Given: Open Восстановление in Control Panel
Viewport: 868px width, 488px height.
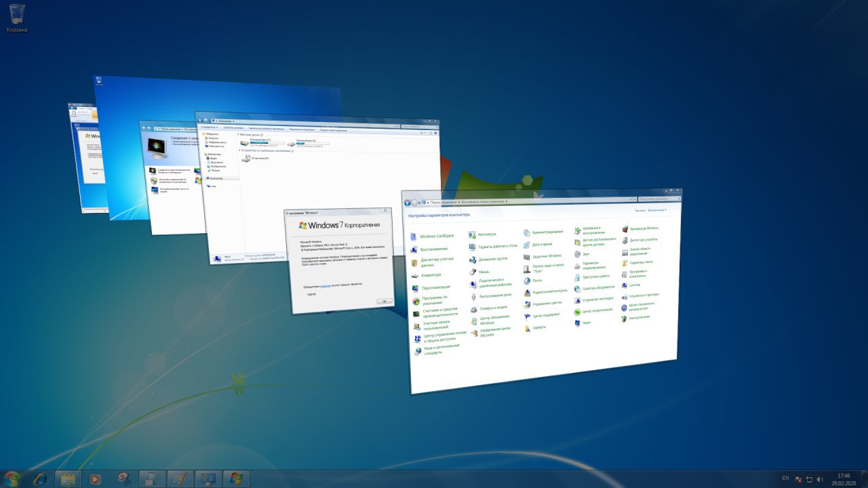Looking at the screenshot, I should click(x=429, y=249).
